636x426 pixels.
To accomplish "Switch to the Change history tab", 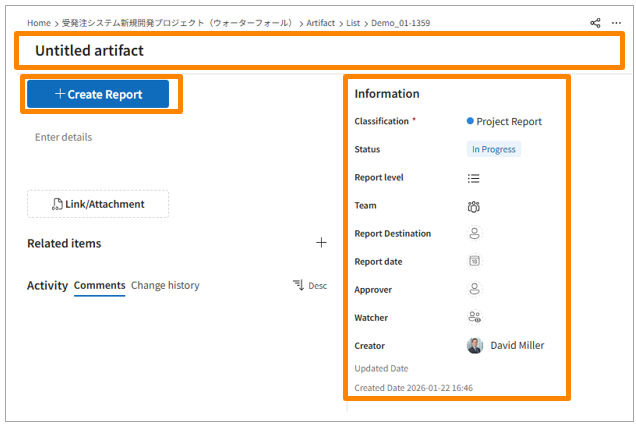I will click(165, 286).
